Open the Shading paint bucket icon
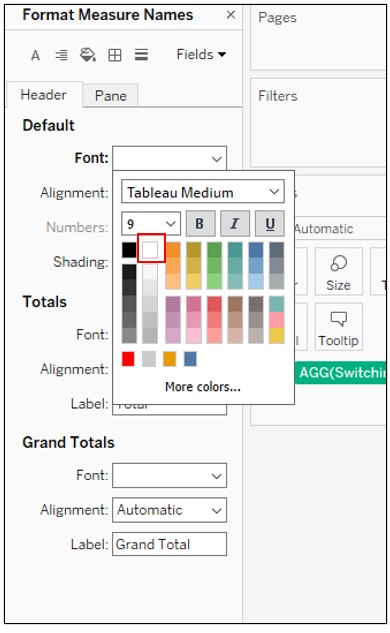 [x=88, y=54]
